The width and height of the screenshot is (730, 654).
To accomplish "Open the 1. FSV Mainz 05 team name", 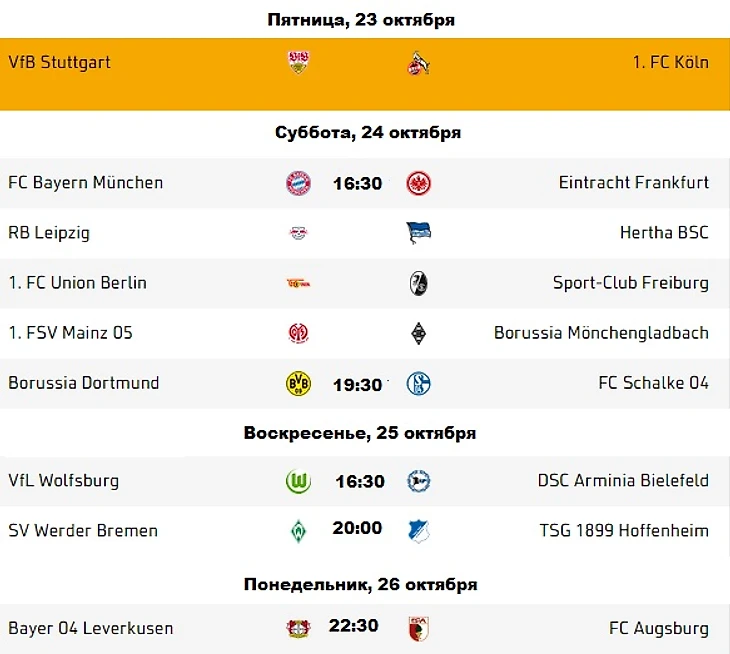I will [x=70, y=333].
